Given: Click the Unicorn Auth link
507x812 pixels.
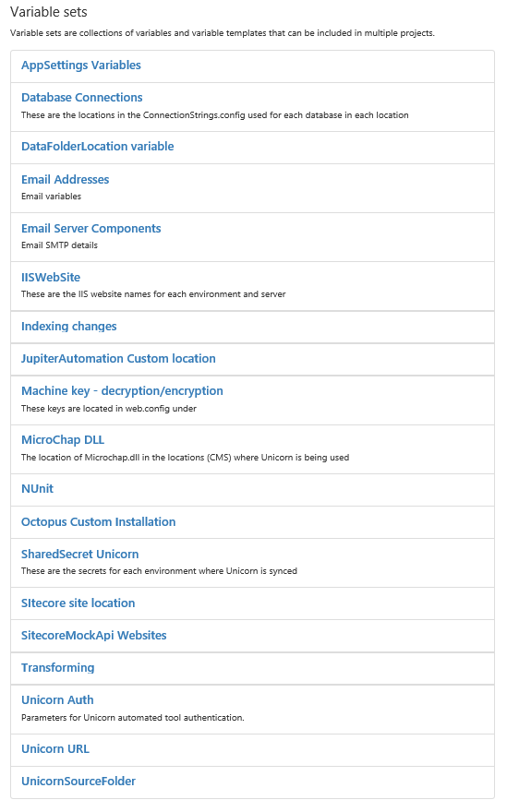Looking at the screenshot, I should pos(57,699).
